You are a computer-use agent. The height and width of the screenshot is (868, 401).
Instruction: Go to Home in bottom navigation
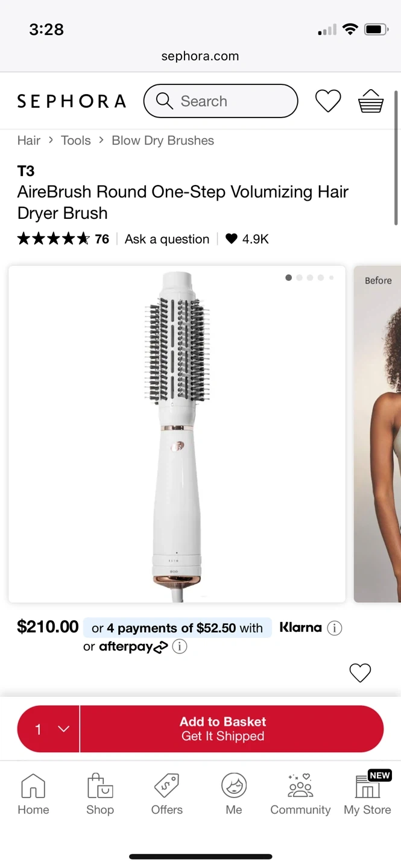(x=33, y=794)
